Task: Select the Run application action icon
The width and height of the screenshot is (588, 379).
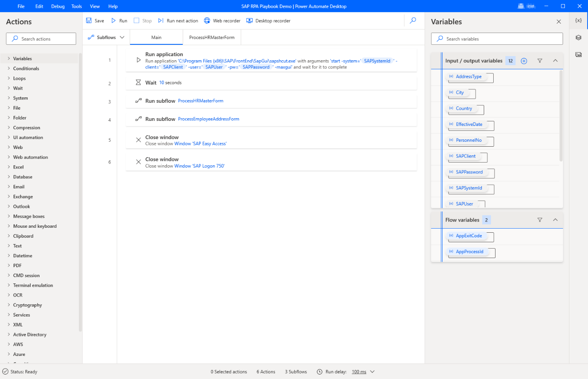Action: (x=139, y=60)
